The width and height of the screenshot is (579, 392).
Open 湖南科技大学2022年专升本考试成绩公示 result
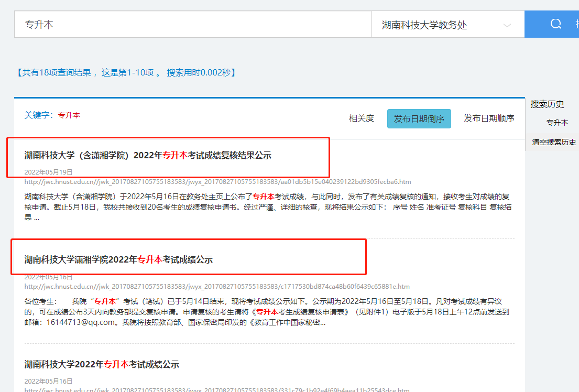coord(102,364)
